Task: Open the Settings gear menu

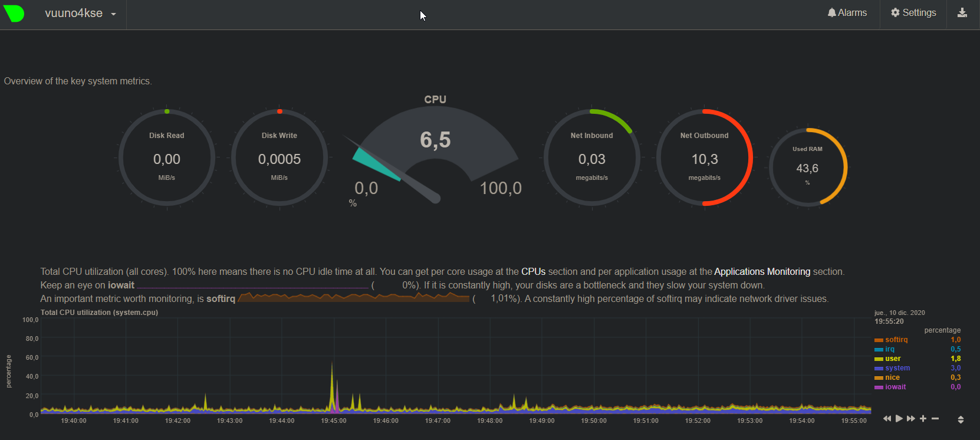Action: (913, 13)
